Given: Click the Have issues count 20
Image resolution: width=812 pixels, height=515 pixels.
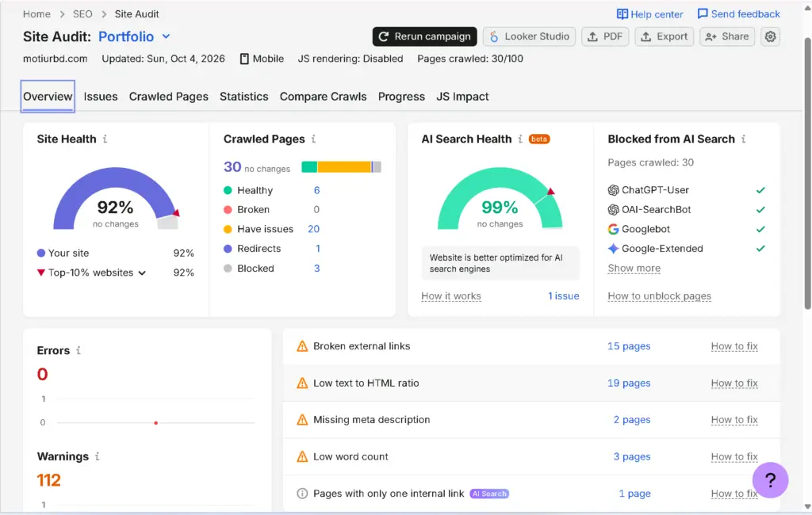Looking at the screenshot, I should 313,229.
